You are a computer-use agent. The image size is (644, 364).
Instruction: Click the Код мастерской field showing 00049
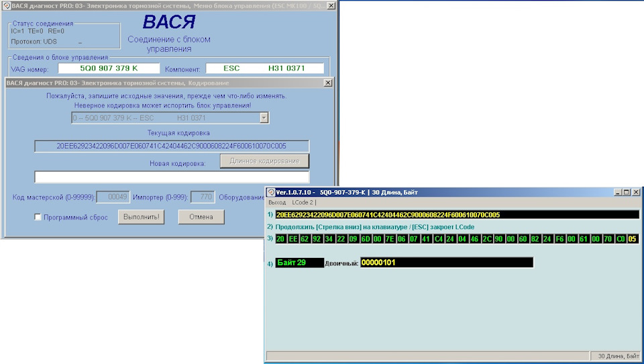pos(113,197)
